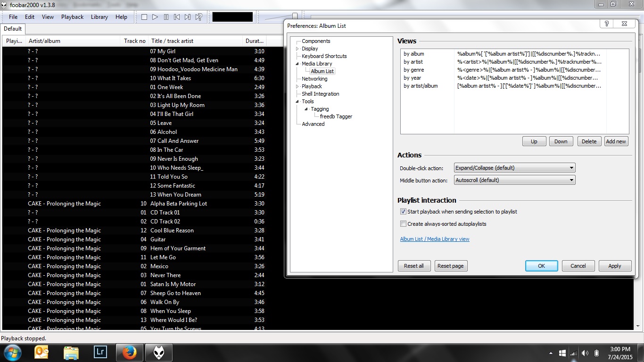Open the Edit menu
Image resolution: width=644 pixels, height=362 pixels.
30,17
